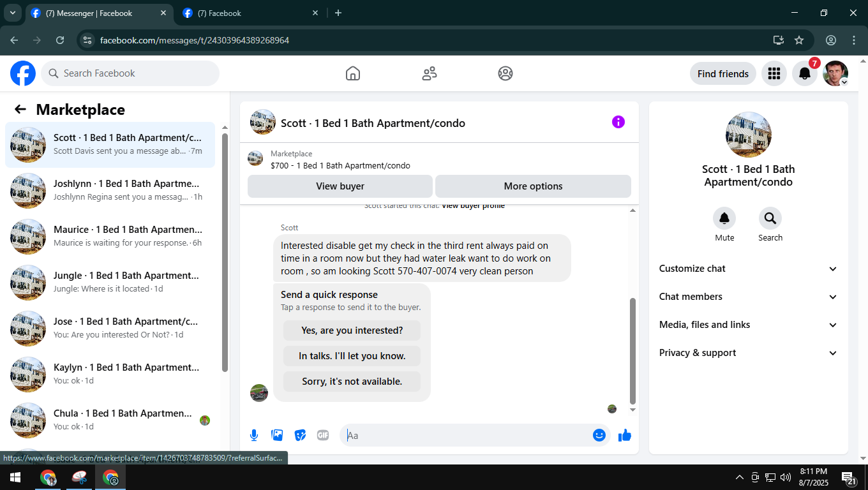Image resolution: width=868 pixels, height=490 pixels.
Task: Open the volume icon in system tray
Action: pos(785,477)
